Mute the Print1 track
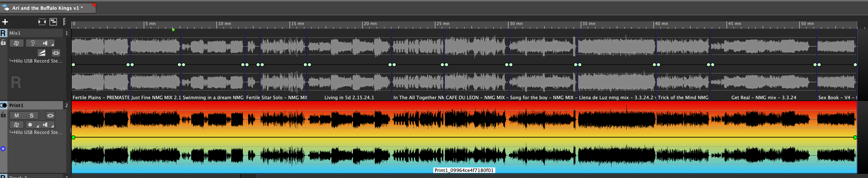The width and height of the screenshot is (868, 178). point(16,116)
